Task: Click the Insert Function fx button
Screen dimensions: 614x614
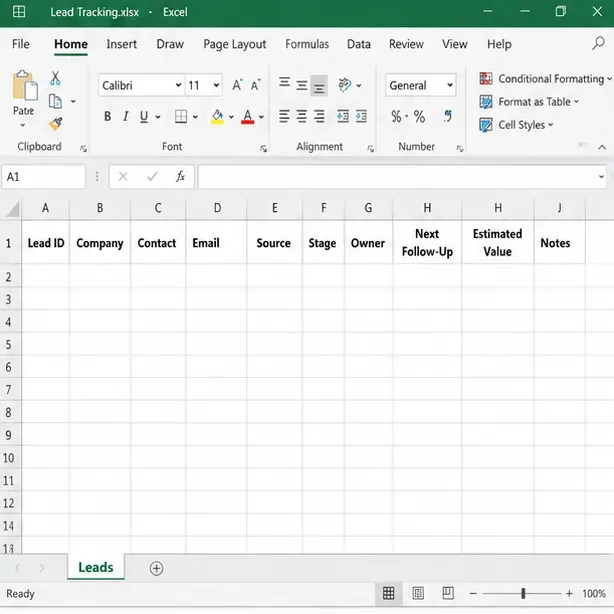Action: 180,177
